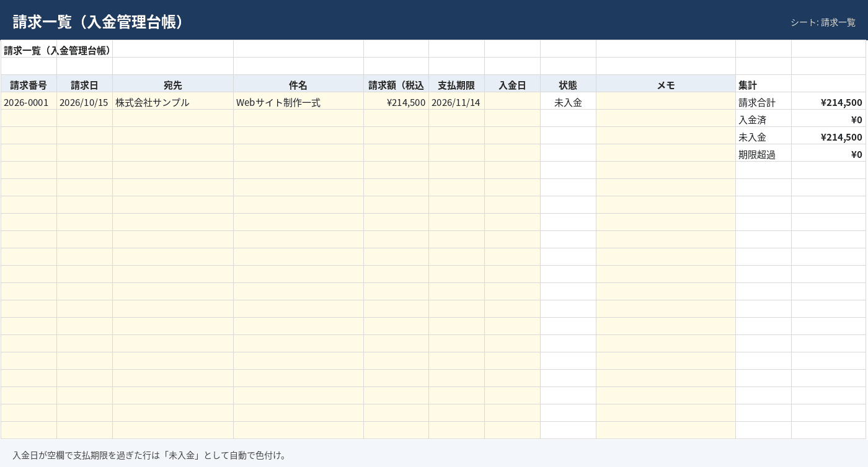868x467 pixels.
Task: Select invoice date cell 2026/10/15
Action: click(84, 102)
